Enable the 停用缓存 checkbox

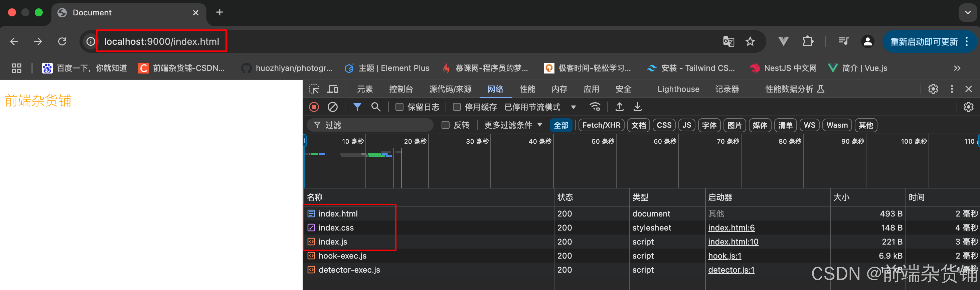tap(457, 107)
